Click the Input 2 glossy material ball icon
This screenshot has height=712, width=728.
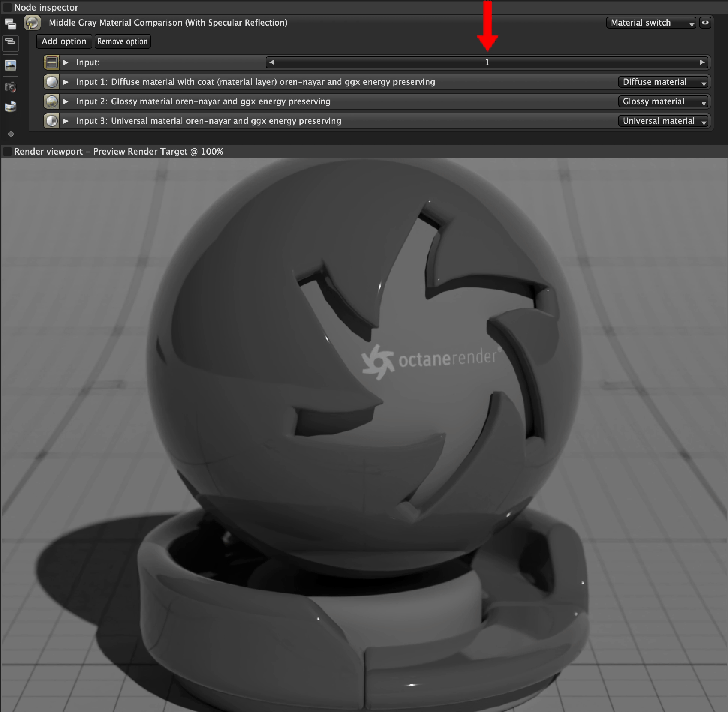click(51, 101)
